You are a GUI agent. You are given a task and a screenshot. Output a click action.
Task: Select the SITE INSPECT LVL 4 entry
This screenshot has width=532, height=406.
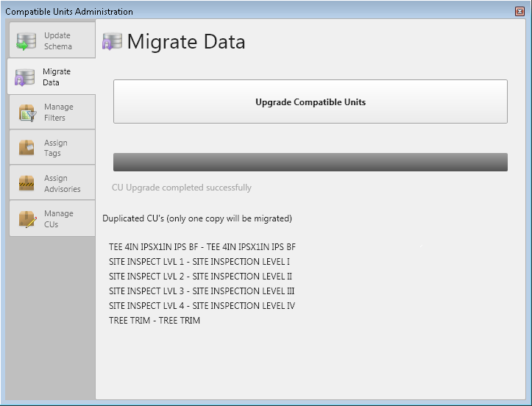pos(202,306)
